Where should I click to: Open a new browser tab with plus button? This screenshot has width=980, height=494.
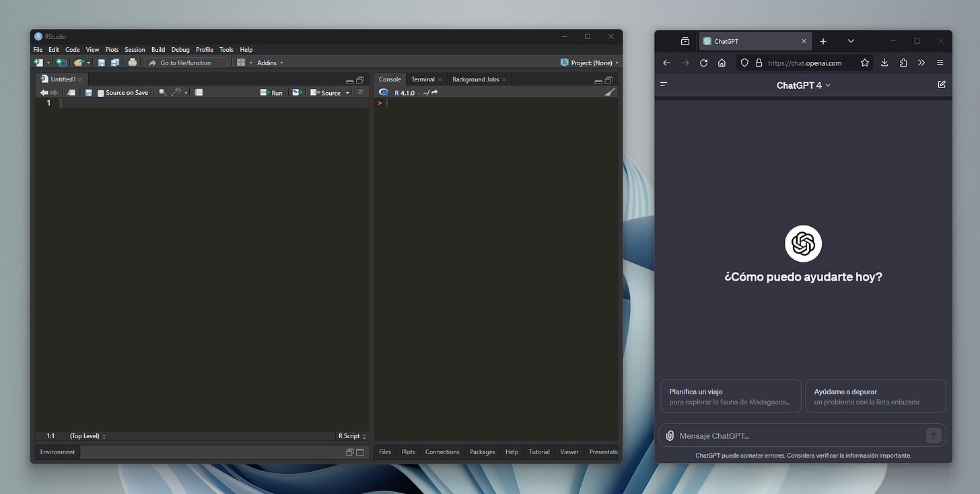(823, 41)
